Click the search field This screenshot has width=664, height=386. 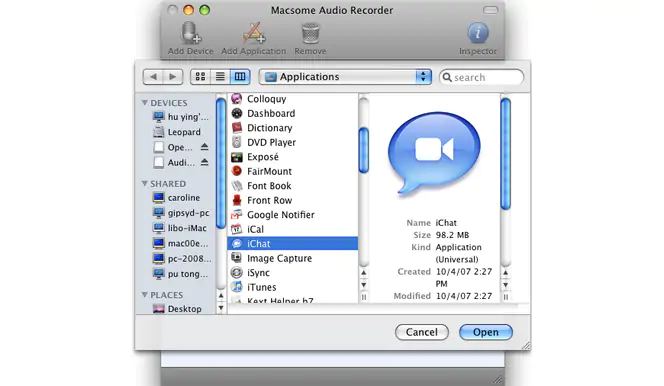pos(481,77)
